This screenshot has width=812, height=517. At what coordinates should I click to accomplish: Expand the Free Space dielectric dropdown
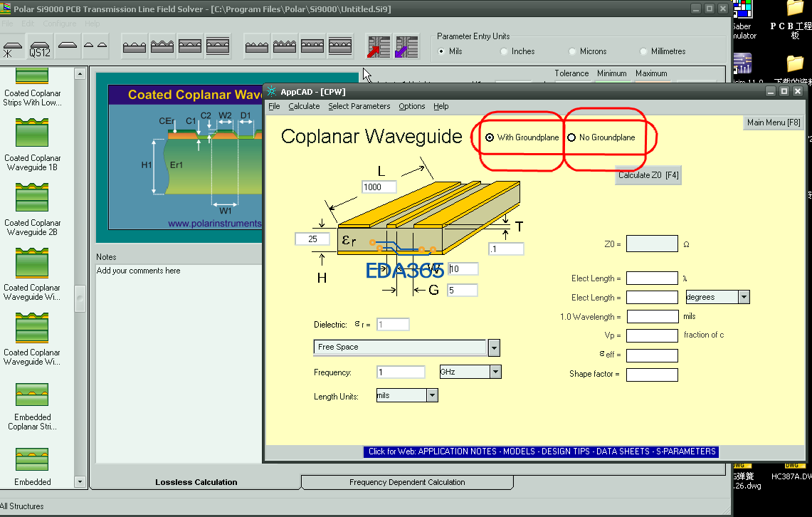click(x=494, y=348)
